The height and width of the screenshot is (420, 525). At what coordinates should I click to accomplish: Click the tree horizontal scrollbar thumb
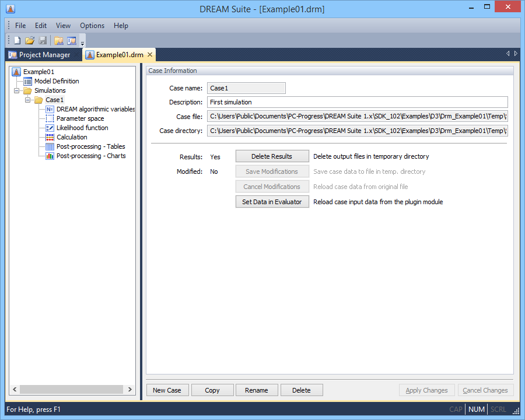(71, 389)
